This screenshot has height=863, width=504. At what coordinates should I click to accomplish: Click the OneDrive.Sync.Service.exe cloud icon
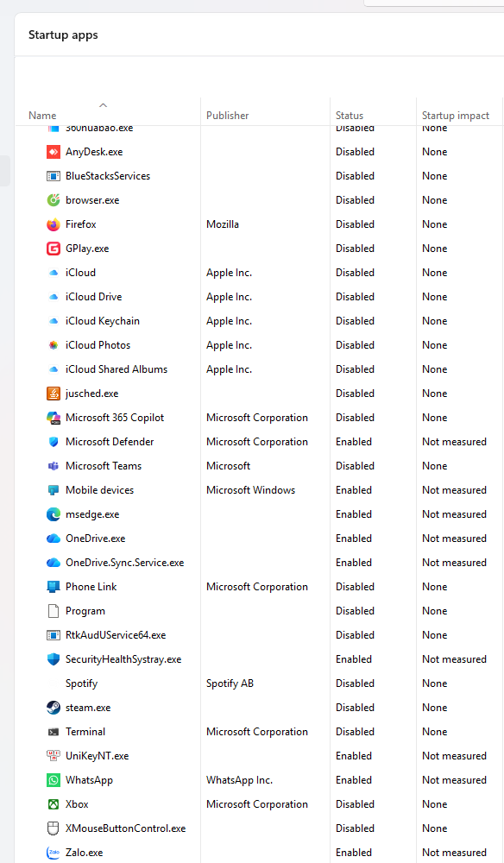click(x=54, y=563)
